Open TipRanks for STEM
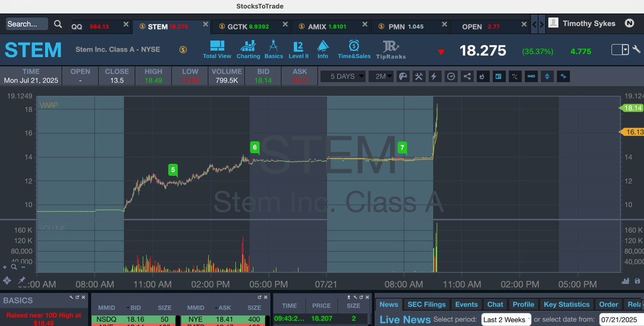 click(x=390, y=50)
